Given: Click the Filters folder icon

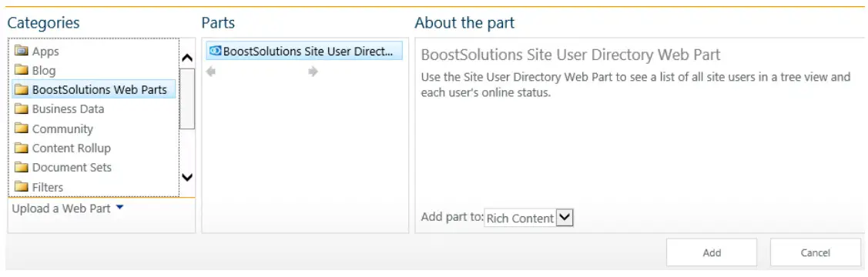Looking at the screenshot, I should 21,187.
